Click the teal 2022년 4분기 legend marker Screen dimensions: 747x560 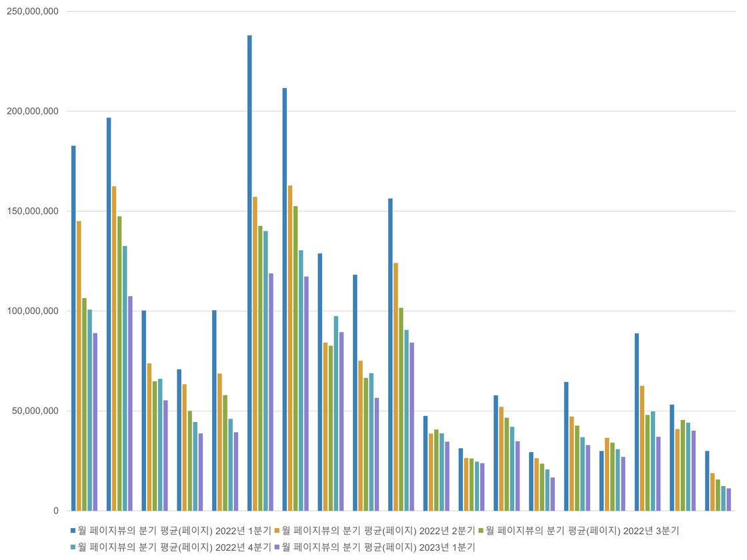(73, 547)
